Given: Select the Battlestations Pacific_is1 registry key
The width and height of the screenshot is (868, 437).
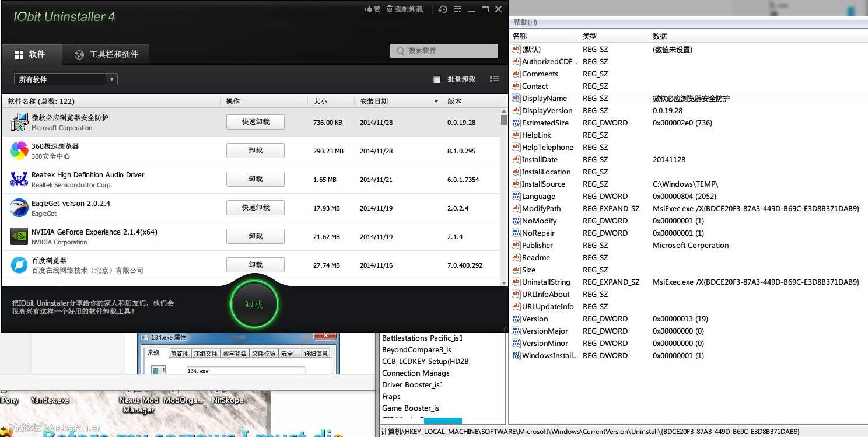Looking at the screenshot, I should [x=422, y=338].
